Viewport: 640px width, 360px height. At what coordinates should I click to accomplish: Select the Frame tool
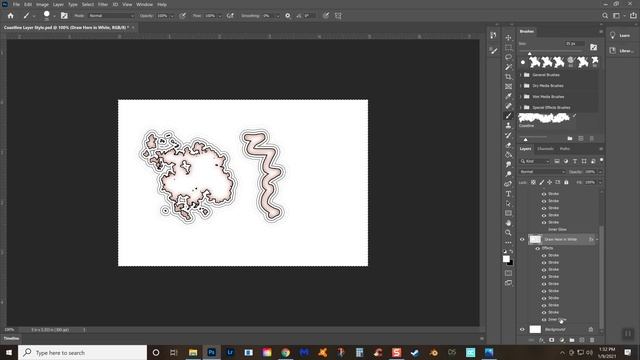click(x=508, y=87)
